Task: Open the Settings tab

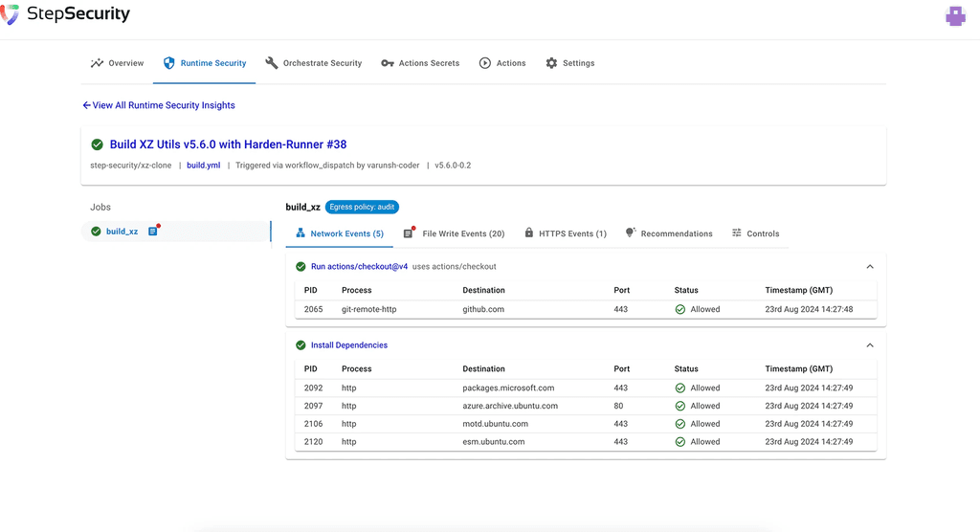Action: [x=570, y=63]
